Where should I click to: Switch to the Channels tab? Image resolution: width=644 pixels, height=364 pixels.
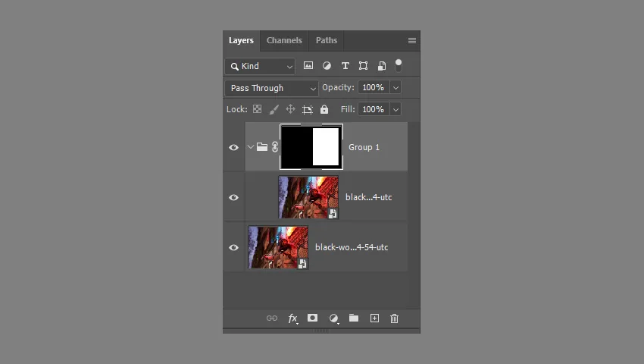pos(284,40)
